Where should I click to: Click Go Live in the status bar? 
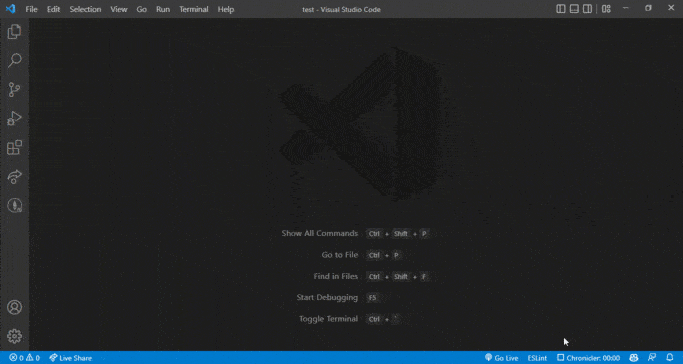[501, 358]
